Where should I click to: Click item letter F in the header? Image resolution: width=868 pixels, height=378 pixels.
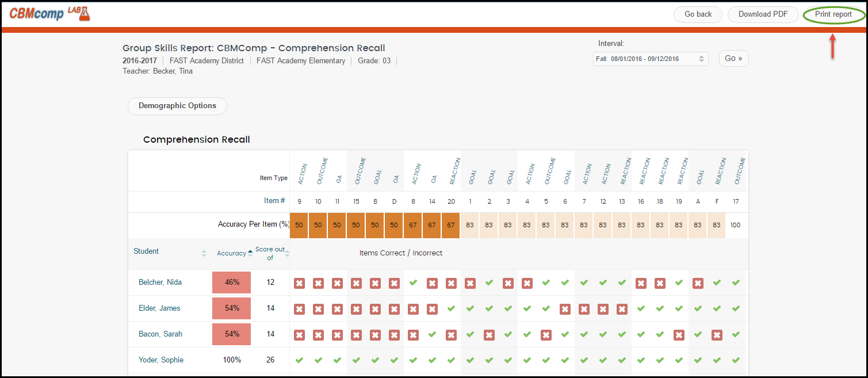pyautogui.click(x=717, y=201)
